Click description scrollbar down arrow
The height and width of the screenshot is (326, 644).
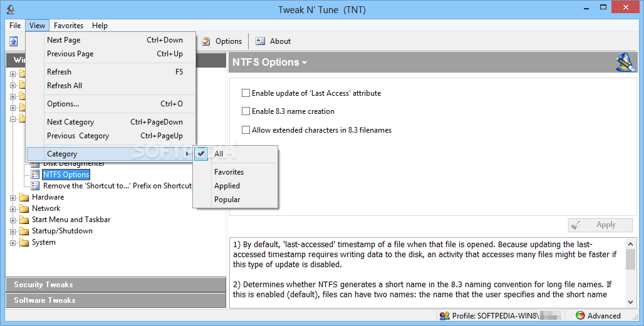click(630, 302)
